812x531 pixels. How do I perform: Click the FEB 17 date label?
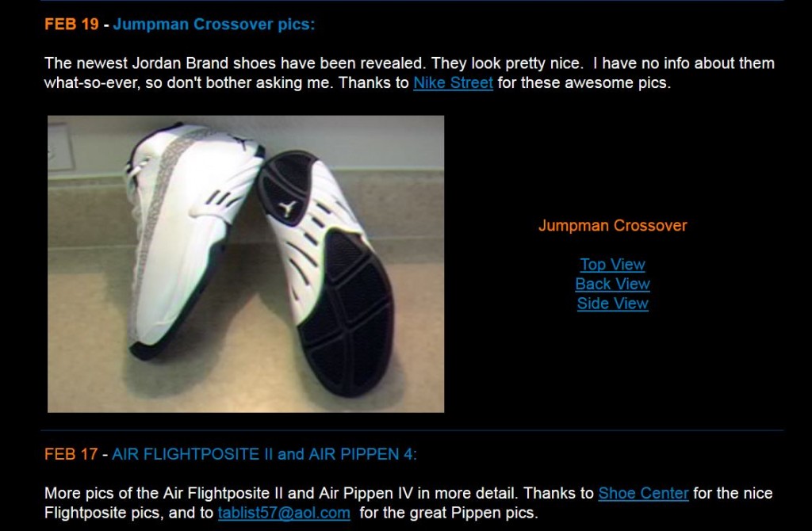(71, 454)
